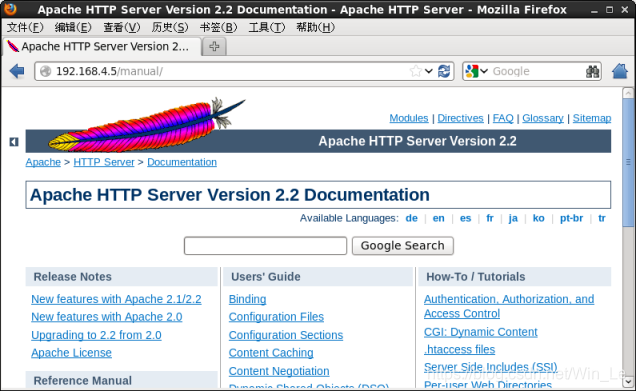
Task: Open Upgrading to 2.2 from 2.0
Action: pyautogui.click(x=96, y=335)
